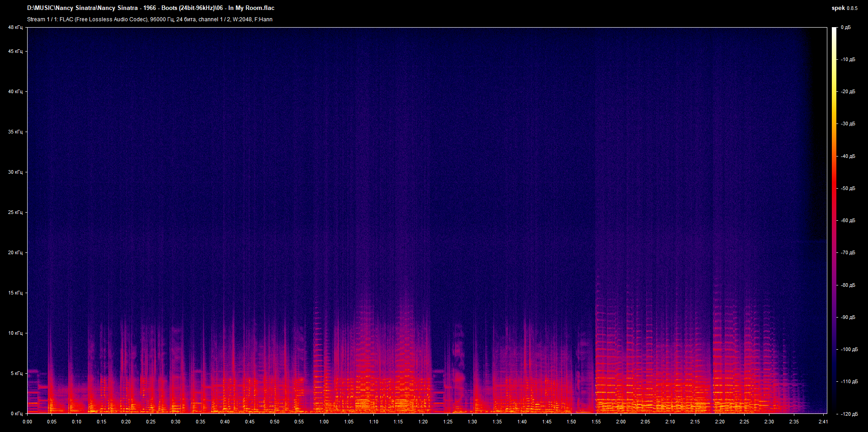Click the -30 дБ level scale label
This screenshot has height=432, width=868.
tap(848, 124)
